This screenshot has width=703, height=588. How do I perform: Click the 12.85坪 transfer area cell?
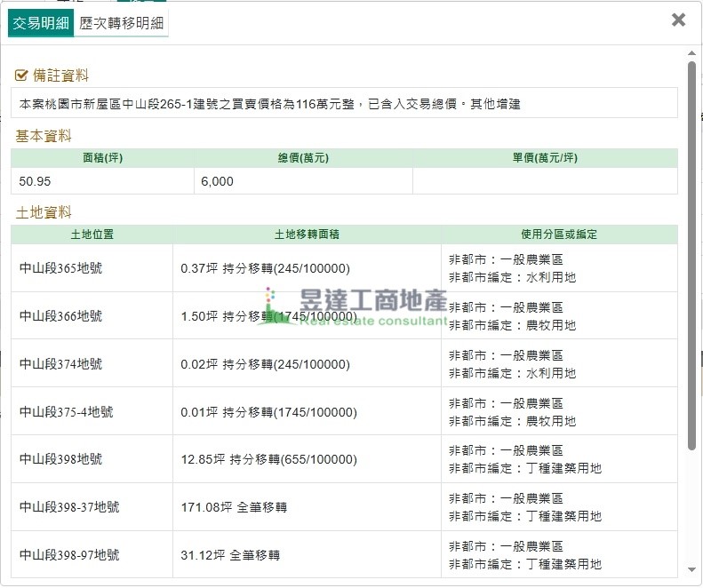(268, 459)
